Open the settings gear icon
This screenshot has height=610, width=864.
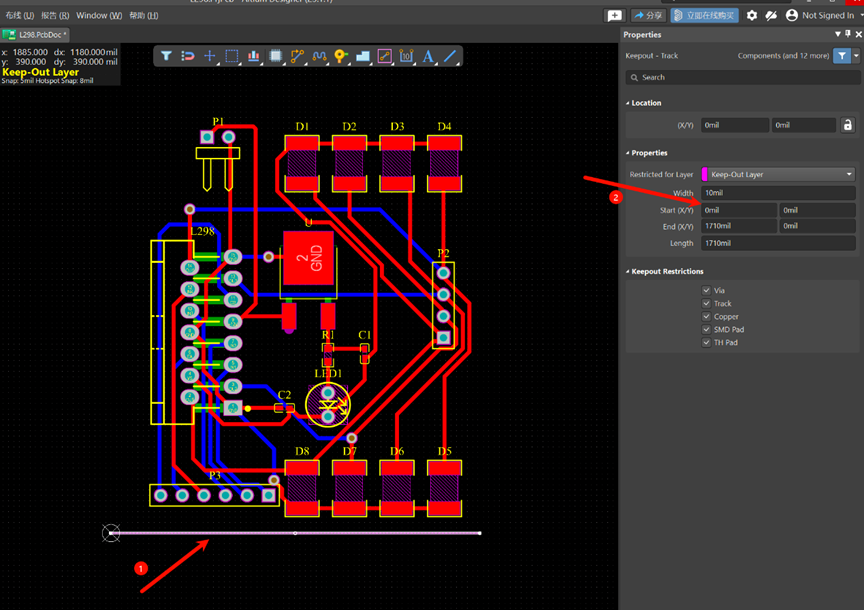[752, 15]
